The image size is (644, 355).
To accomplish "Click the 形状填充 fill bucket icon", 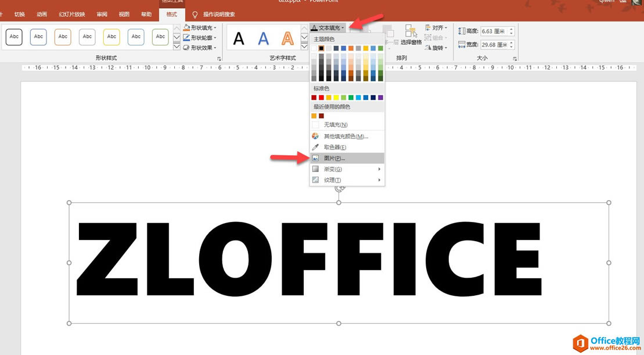I will pos(187,27).
